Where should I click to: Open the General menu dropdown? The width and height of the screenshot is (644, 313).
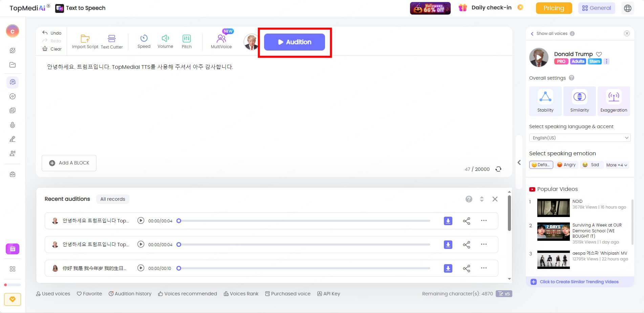pos(597,8)
